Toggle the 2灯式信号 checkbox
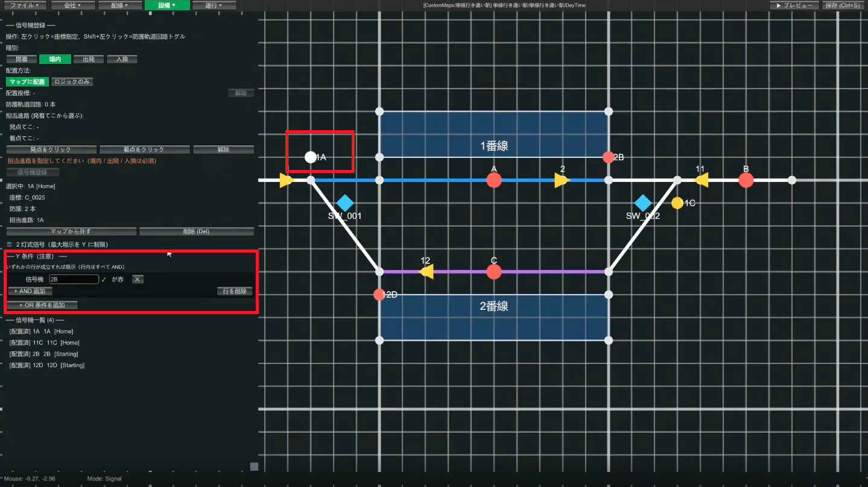The image size is (868, 487). pyautogui.click(x=9, y=245)
